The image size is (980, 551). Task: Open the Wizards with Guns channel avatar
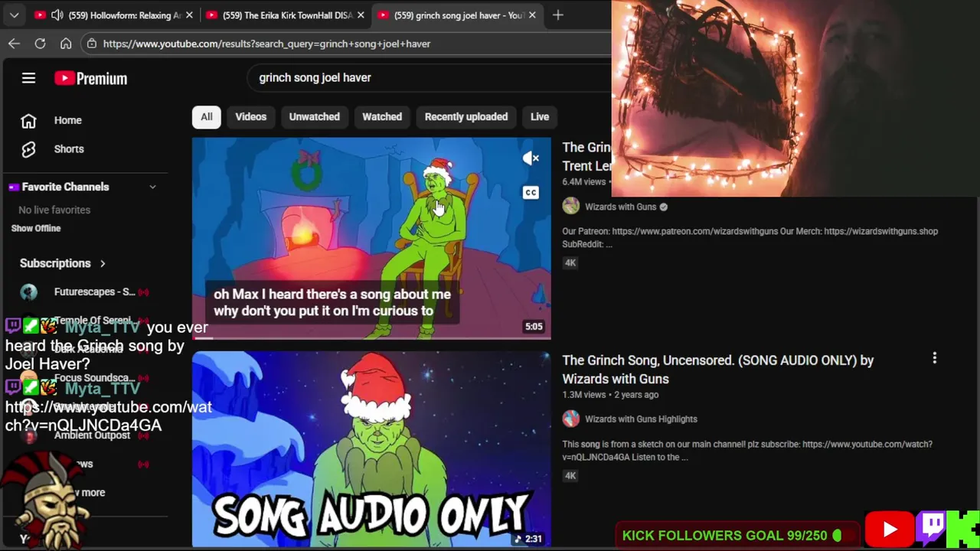coord(570,207)
